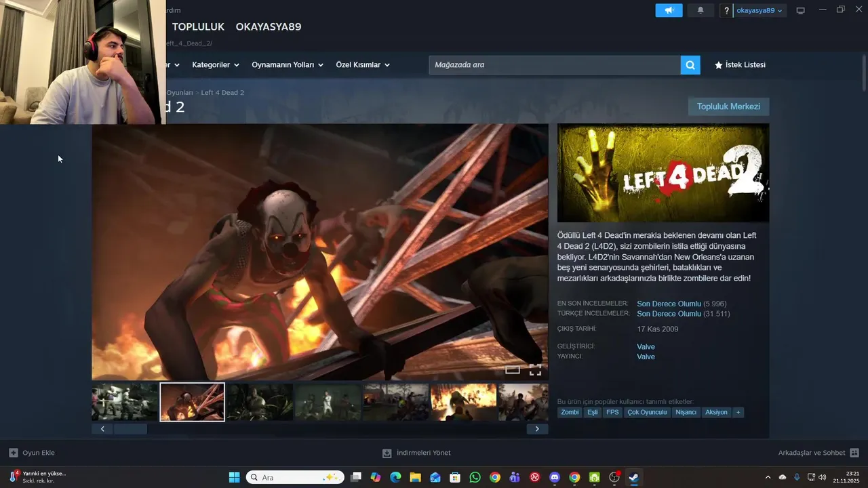
Task: Click the Aksiyon tag
Action: click(716, 412)
